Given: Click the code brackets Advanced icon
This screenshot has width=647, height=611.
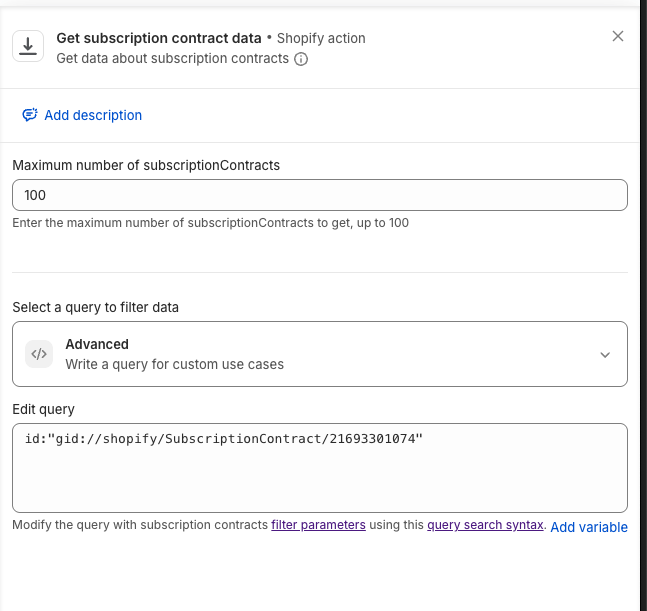Looking at the screenshot, I should coord(39,354).
